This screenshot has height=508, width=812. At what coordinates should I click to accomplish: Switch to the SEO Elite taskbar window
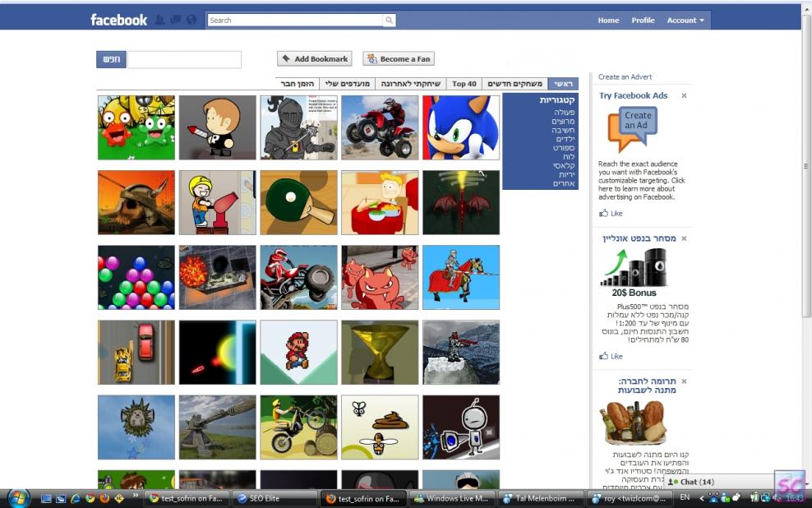274,499
